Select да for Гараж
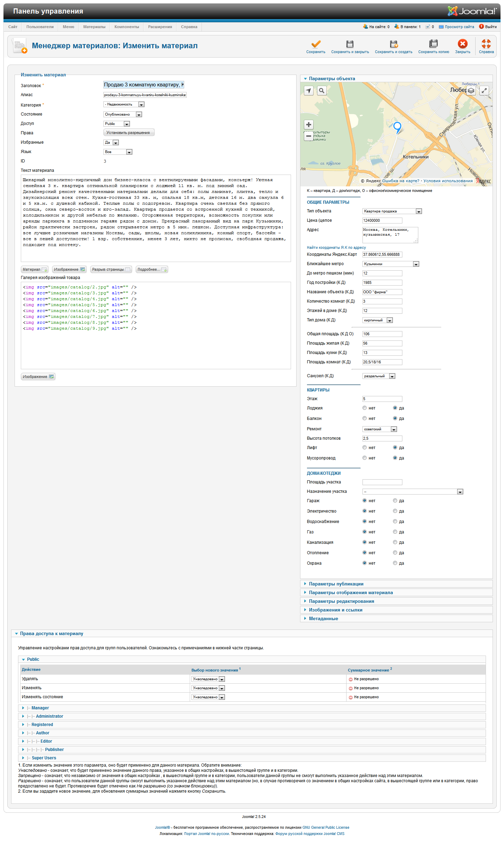 tap(395, 501)
